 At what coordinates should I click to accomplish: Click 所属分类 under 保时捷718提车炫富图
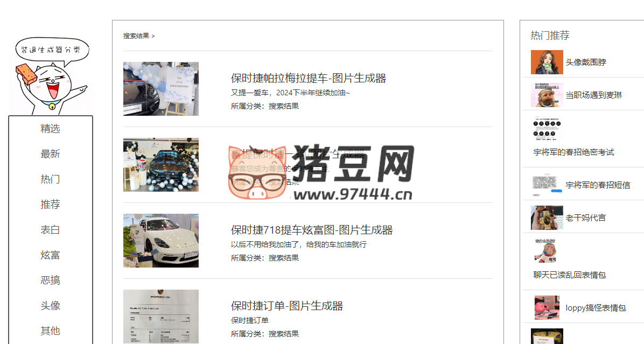tap(265, 258)
